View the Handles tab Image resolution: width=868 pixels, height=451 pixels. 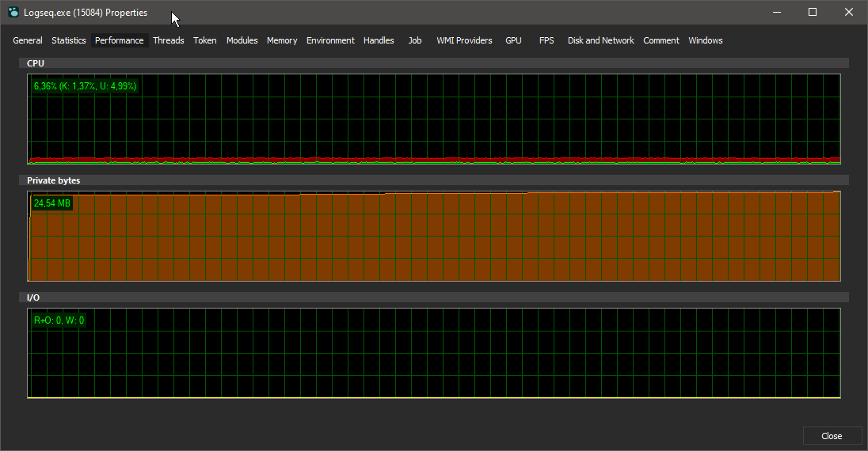[x=379, y=40]
